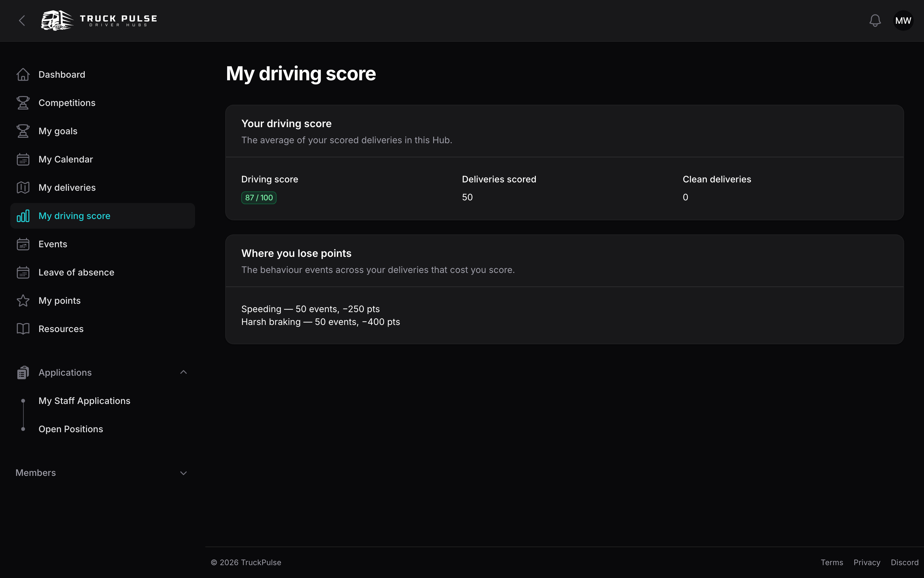Click the Leave of absence calendar icon

23,273
